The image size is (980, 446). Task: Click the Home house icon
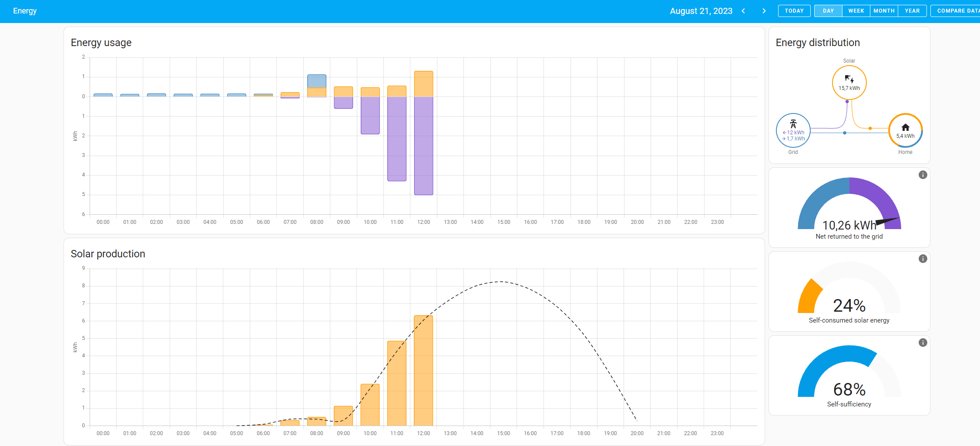[905, 127]
